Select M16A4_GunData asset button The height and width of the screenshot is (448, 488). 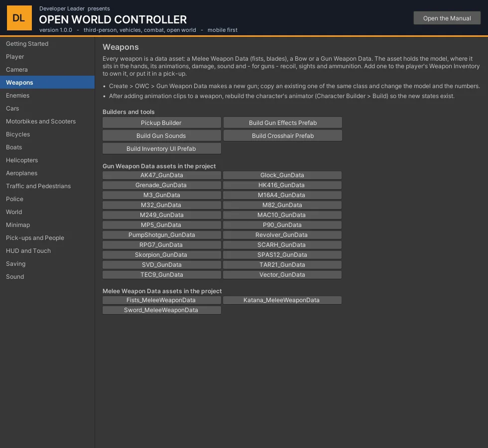pos(282,195)
